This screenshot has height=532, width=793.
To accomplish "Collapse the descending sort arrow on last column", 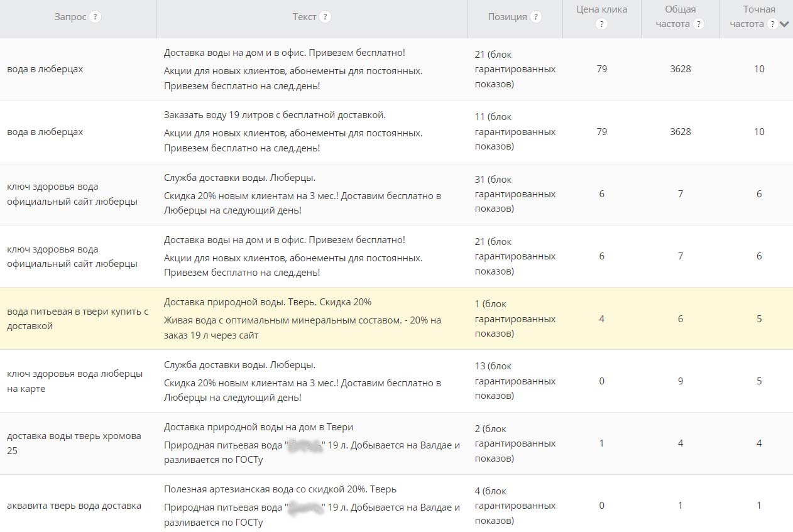I will point(783,24).
